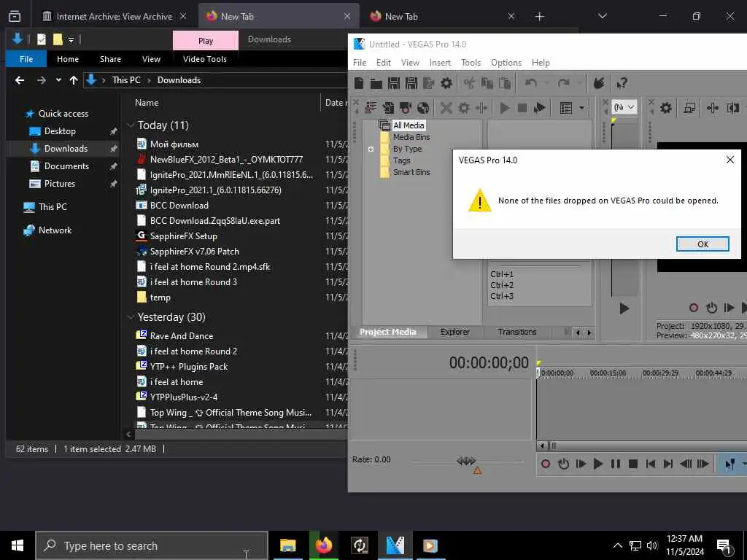This screenshot has width=747, height=560.
Task: Click the timeline horizontal scrollbar left arrow
Action: pyautogui.click(x=542, y=446)
